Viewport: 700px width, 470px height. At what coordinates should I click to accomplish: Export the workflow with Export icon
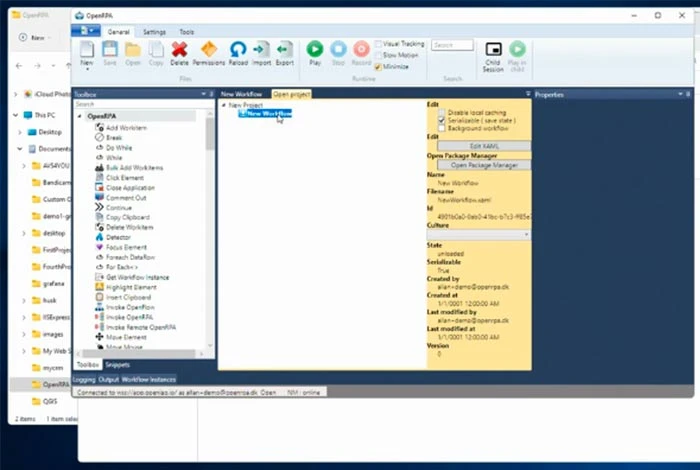(284, 54)
